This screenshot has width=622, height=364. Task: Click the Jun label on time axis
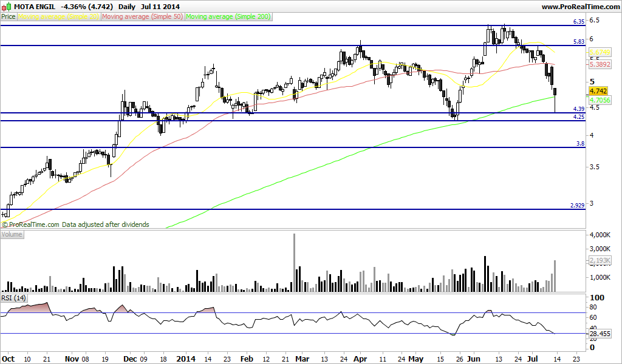click(473, 359)
